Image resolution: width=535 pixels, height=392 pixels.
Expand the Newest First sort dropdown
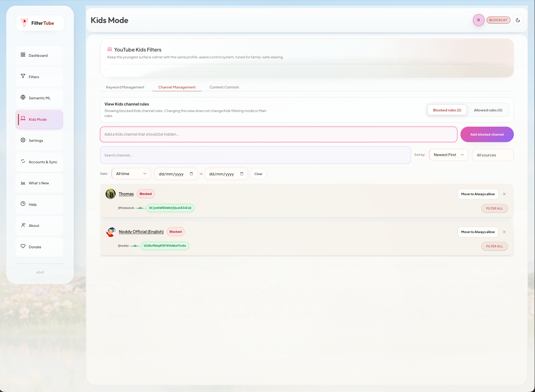click(x=449, y=155)
